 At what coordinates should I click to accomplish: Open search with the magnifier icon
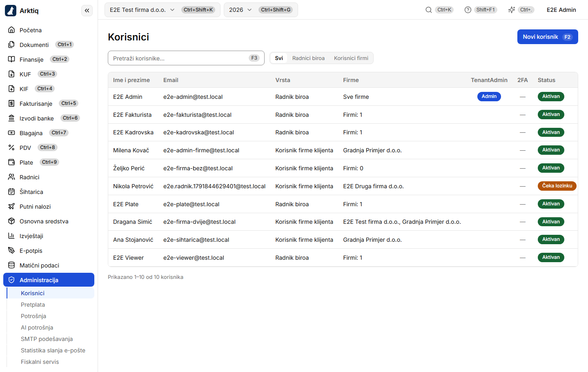(429, 10)
